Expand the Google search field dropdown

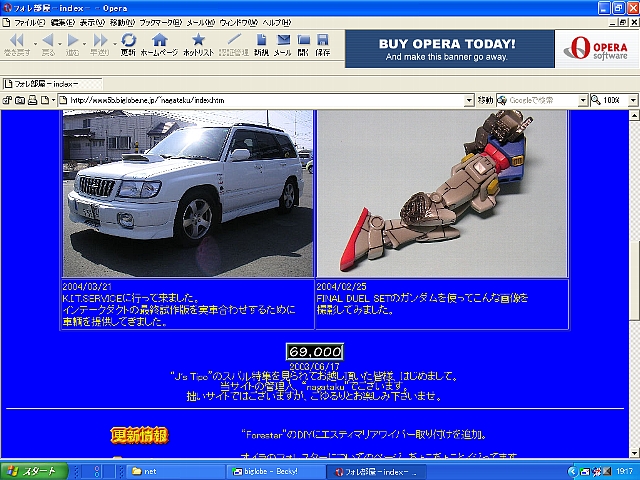click(x=582, y=100)
